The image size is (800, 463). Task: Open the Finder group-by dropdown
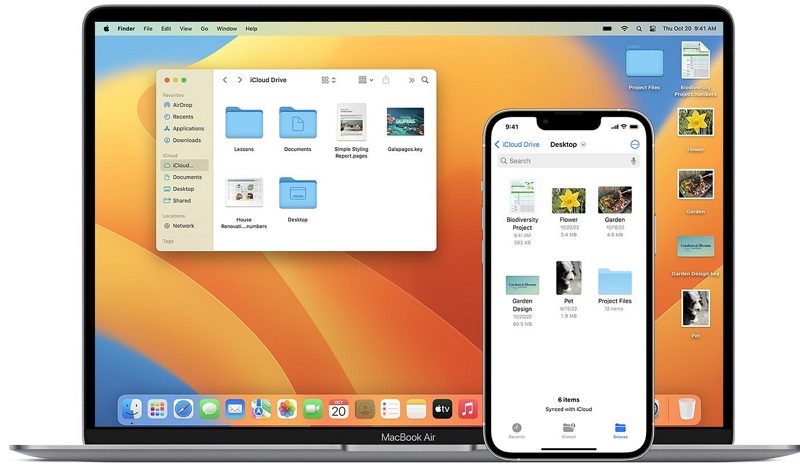pyautogui.click(x=366, y=80)
